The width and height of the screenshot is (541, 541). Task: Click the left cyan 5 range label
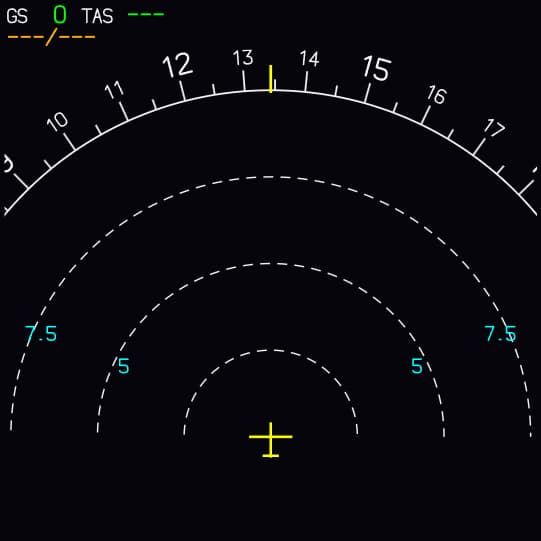click(x=124, y=366)
